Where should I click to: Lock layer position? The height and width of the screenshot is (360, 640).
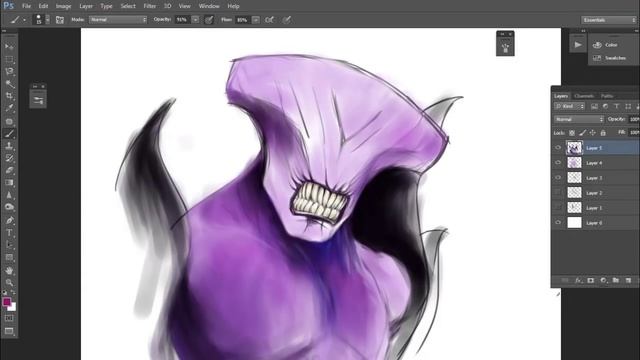592,133
